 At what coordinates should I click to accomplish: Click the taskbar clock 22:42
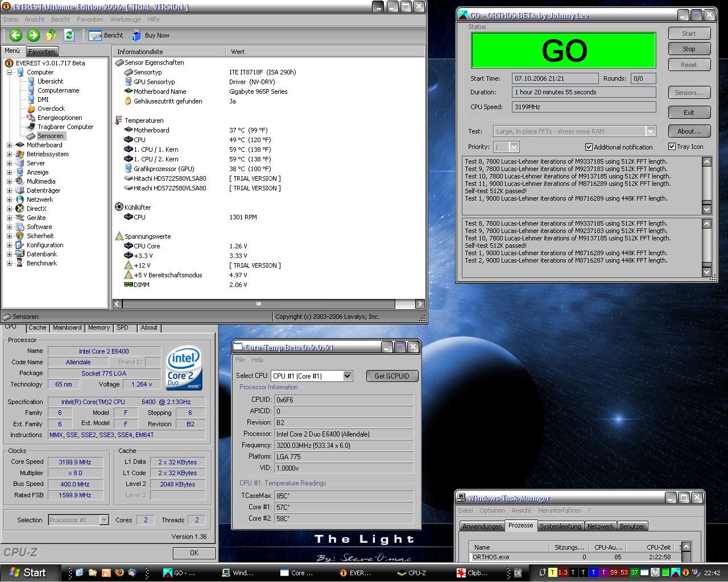click(x=712, y=573)
